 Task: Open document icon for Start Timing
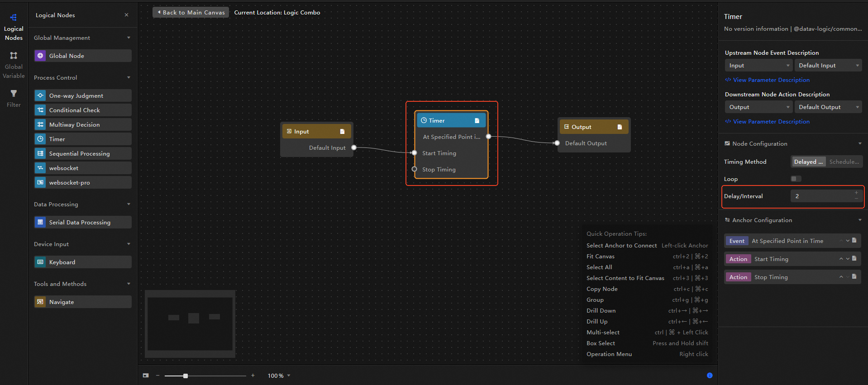[854, 258]
